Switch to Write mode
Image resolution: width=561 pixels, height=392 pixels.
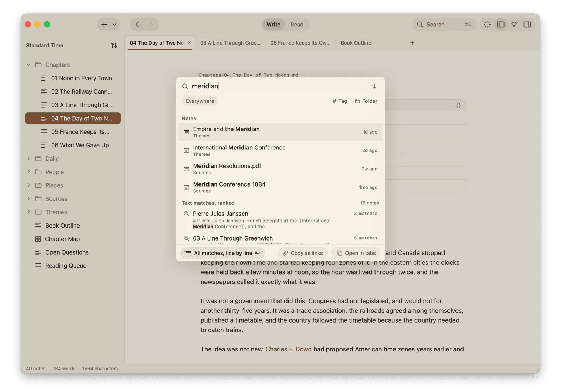[273, 25]
